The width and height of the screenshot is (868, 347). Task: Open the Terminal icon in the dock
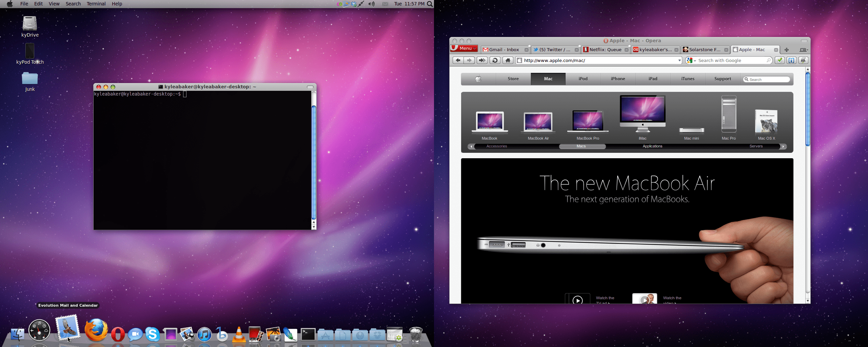click(x=308, y=334)
